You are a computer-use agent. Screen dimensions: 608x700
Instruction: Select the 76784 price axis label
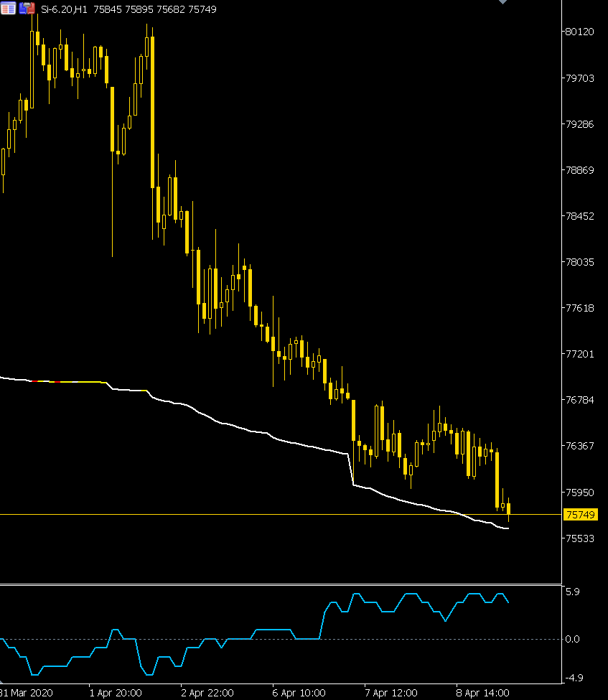pos(579,400)
